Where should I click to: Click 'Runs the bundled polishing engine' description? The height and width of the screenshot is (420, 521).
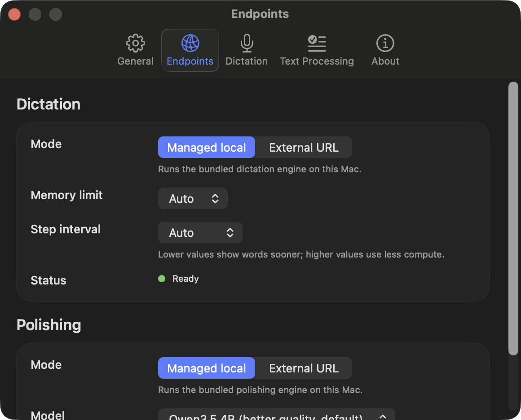click(260, 390)
